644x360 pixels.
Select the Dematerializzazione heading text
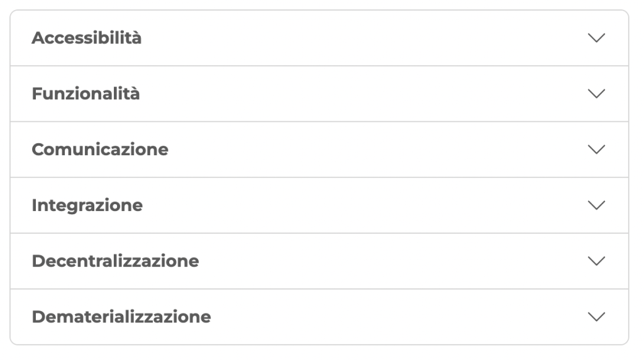[121, 317]
